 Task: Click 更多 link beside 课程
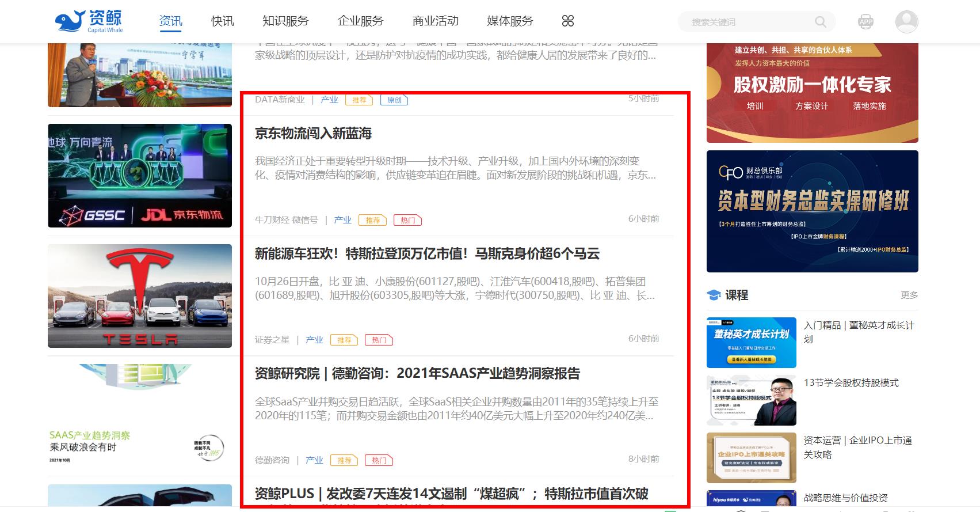909,295
